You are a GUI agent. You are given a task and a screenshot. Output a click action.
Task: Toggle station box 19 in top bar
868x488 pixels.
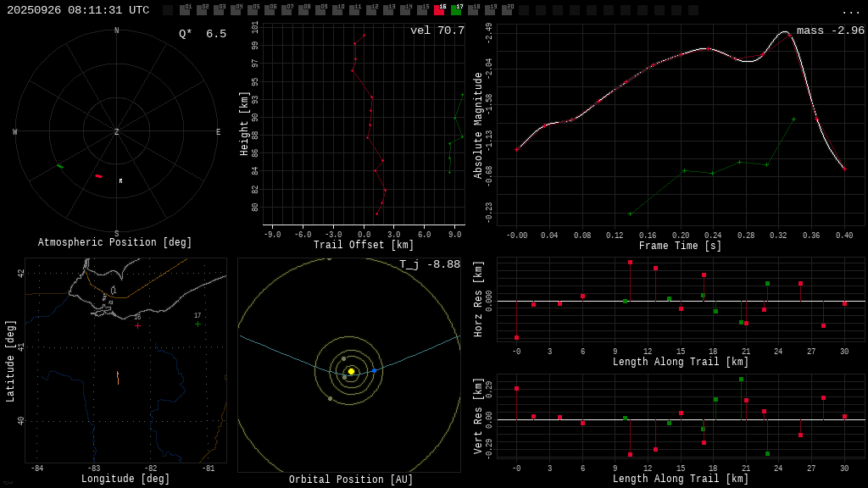(x=490, y=9)
